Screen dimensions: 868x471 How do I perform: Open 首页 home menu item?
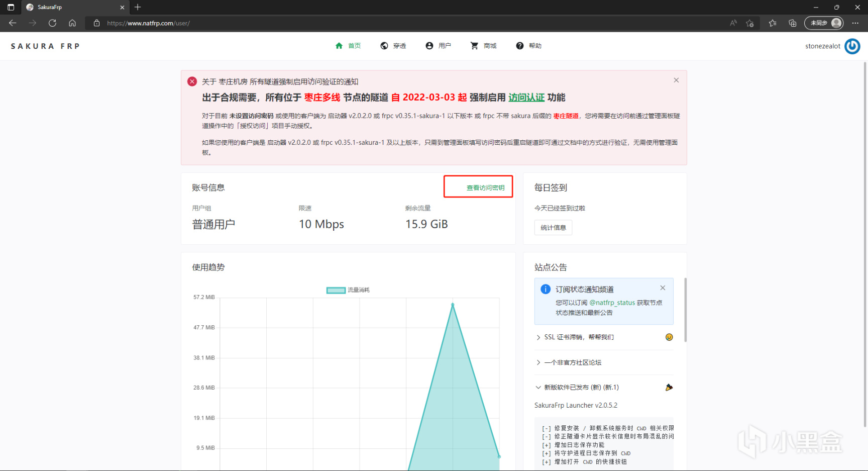[x=348, y=46]
